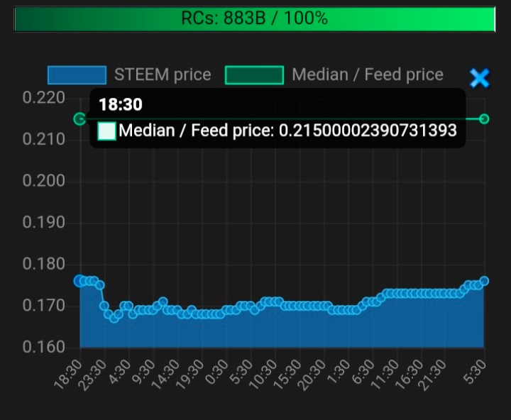This screenshot has height=420, width=511.
Task: Click the left-end Median feed price point
Action: click(x=79, y=119)
